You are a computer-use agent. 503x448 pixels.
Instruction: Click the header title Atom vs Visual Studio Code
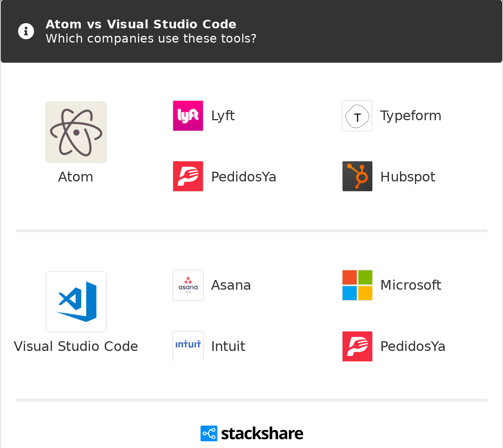tap(141, 24)
